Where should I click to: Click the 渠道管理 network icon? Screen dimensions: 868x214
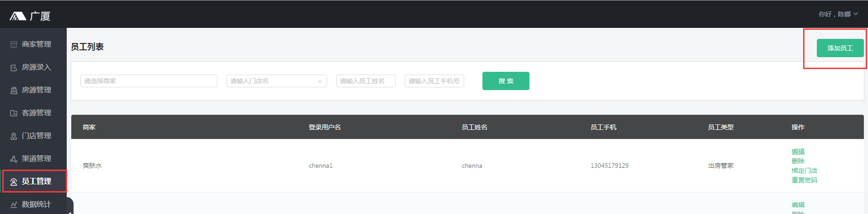[14, 159]
